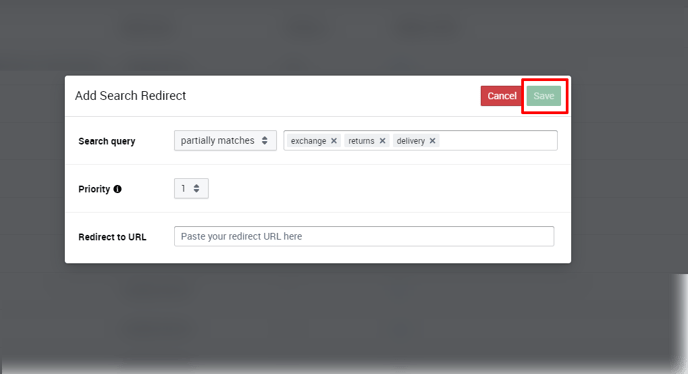The height and width of the screenshot is (374, 688).
Task: Delete the delivery keyword tag
Action: tap(432, 141)
